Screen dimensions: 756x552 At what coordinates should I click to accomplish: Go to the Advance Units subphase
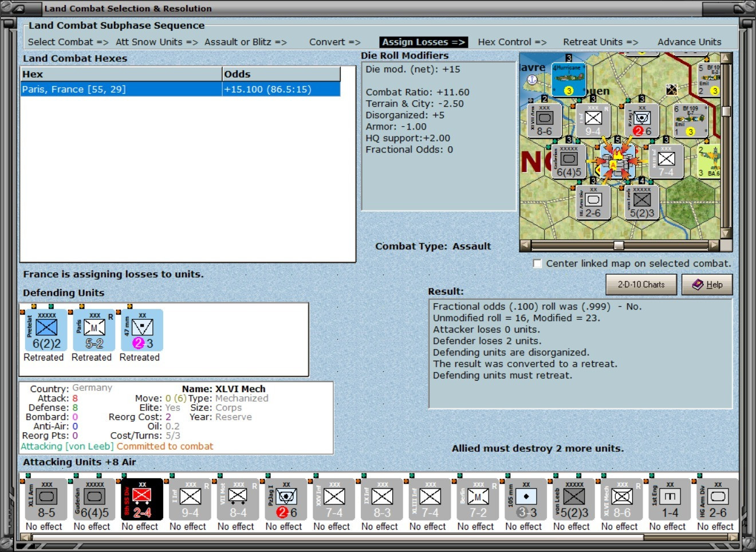[x=690, y=42]
